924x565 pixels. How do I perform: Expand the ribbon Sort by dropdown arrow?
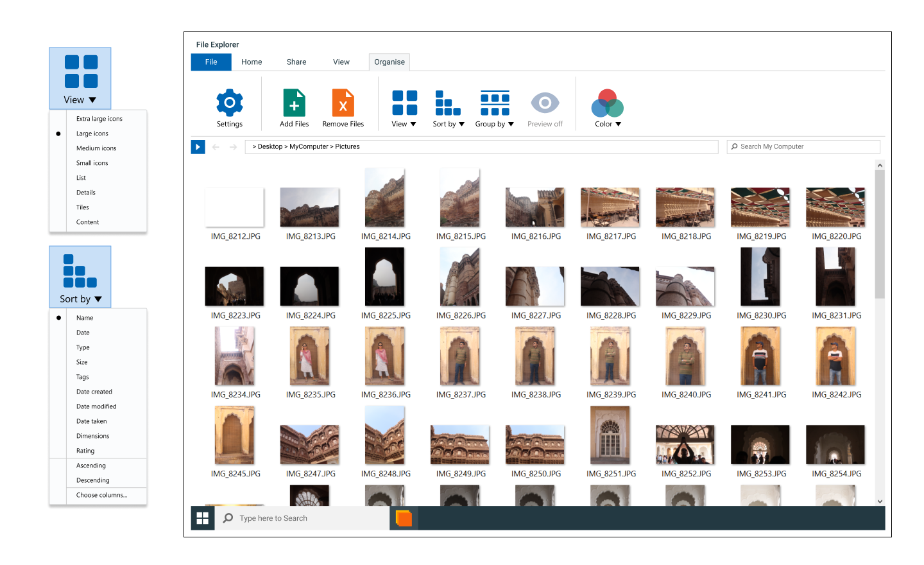point(461,124)
